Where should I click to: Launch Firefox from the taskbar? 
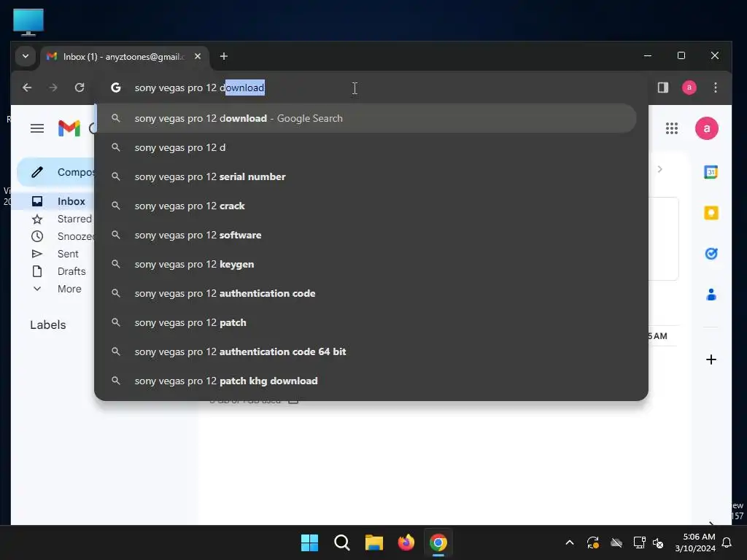click(406, 542)
